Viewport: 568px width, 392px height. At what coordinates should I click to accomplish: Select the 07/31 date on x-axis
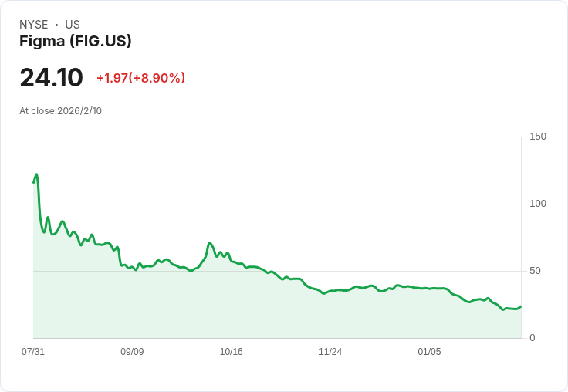(x=33, y=352)
